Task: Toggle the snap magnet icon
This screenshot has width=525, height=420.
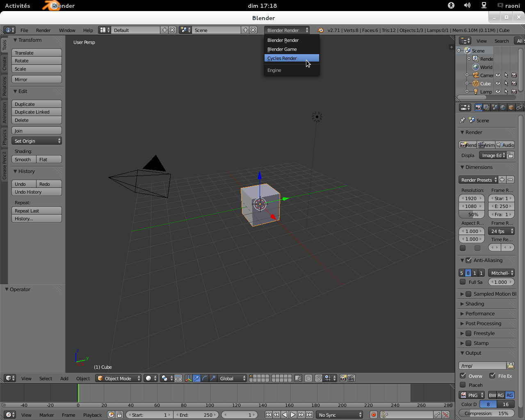Action: click(319, 379)
